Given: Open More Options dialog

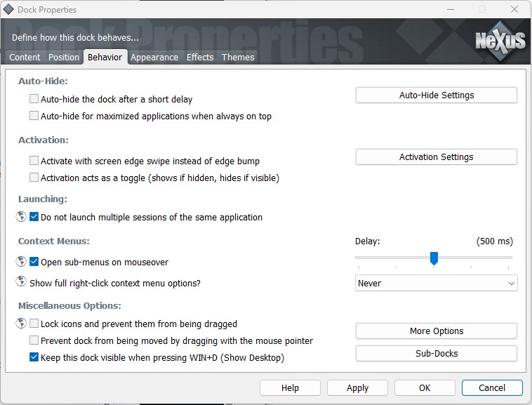Looking at the screenshot, I should pos(436,331).
